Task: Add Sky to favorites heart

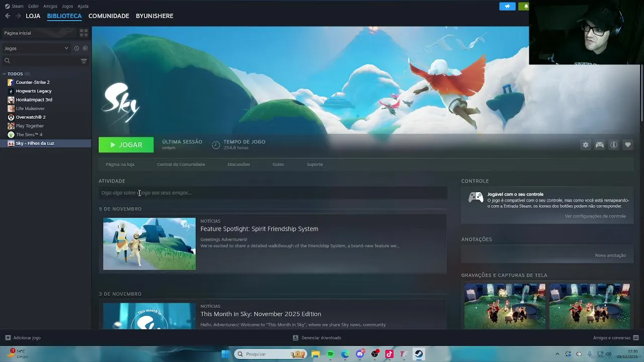Action: click(628, 145)
